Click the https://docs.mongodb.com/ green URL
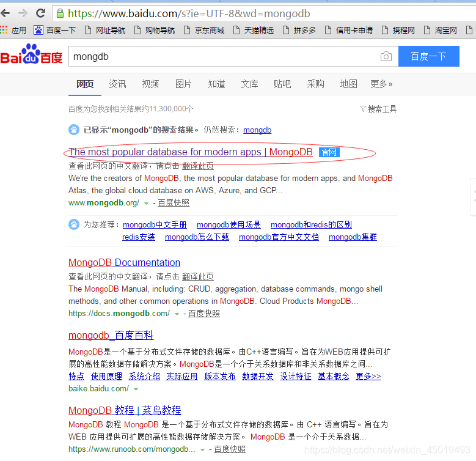 point(119,314)
